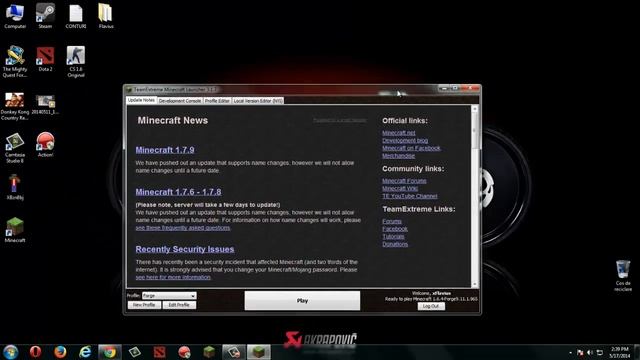The height and width of the screenshot is (360, 640).
Task: Select the CS 1.6 Original shortcut
Action: point(76,62)
